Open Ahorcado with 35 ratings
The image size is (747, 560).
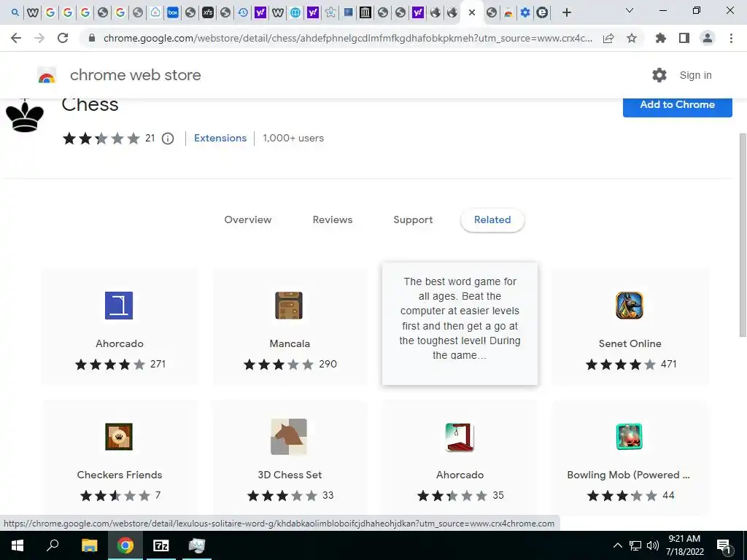click(x=460, y=475)
